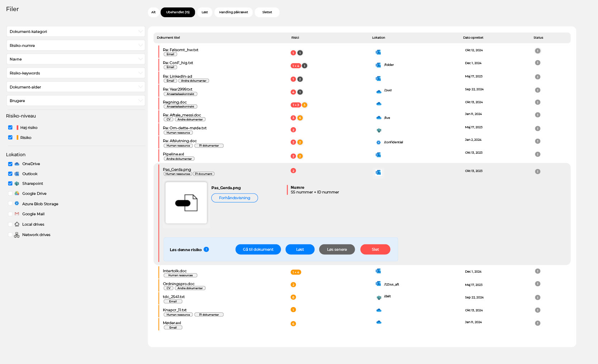The image size is (598, 364).
Task: Uncheck the Sharepoint location filter
Action: [10, 183]
